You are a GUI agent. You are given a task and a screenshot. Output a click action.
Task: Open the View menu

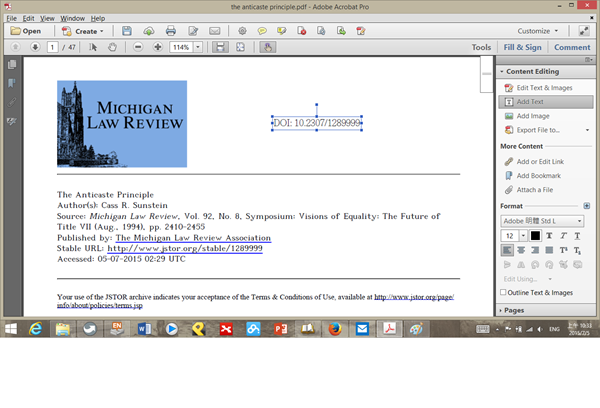47,18
